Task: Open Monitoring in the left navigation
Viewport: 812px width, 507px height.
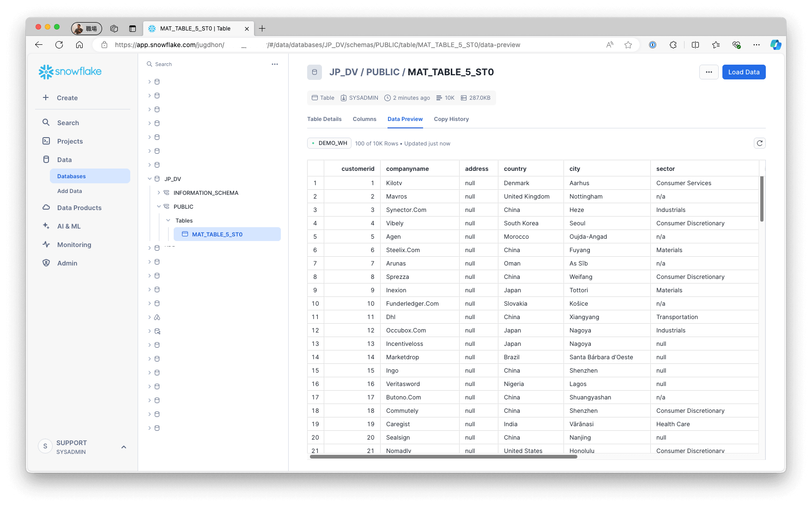Action: point(74,245)
